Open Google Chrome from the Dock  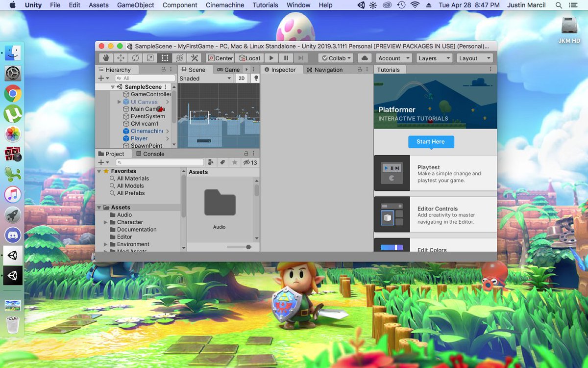13,93
